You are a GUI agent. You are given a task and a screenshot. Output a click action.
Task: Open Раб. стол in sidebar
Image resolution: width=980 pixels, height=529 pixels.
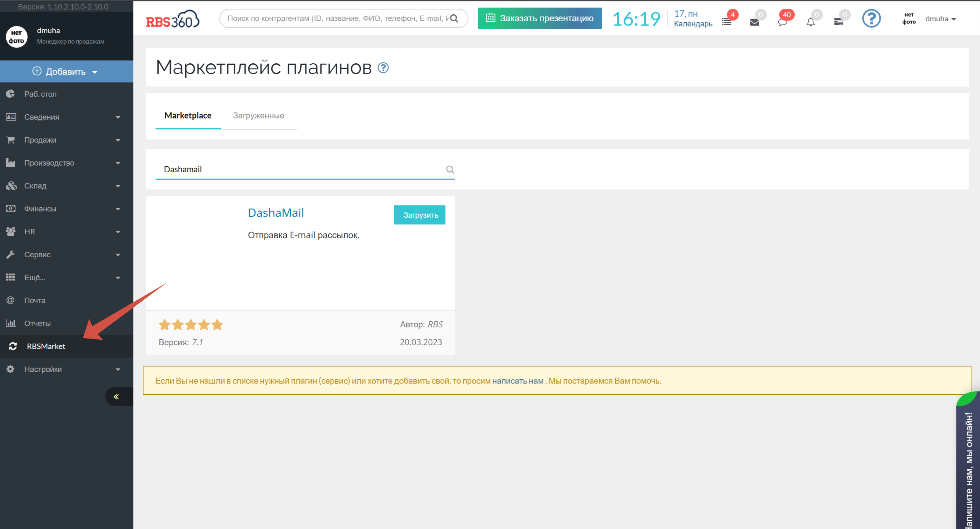67,94
